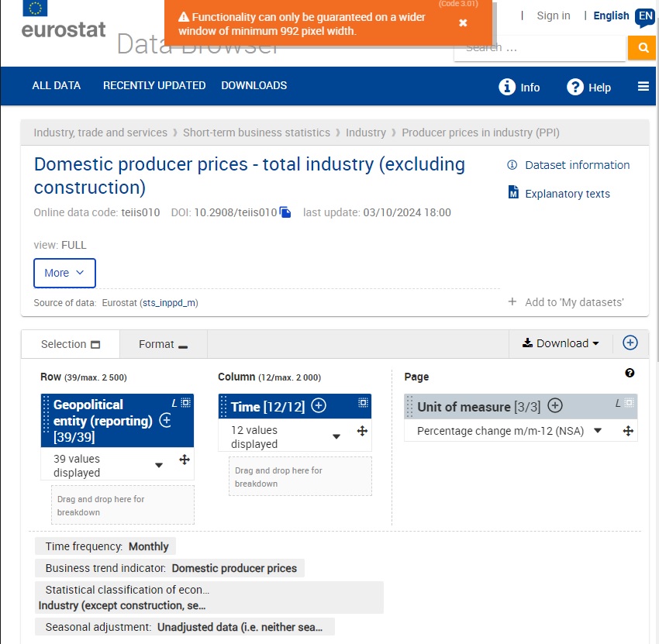Expand the More dropdown button

coord(64,273)
